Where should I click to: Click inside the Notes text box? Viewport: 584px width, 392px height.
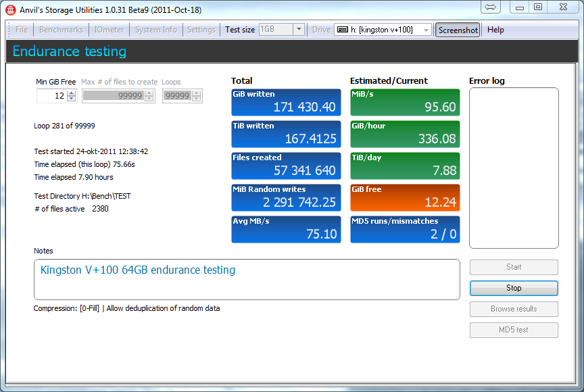pyautogui.click(x=247, y=279)
